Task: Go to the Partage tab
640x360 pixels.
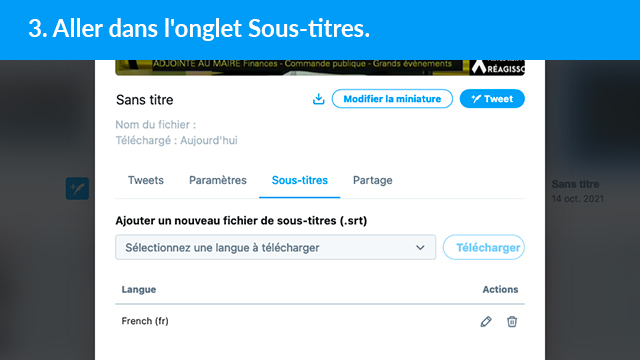Action: tap(373, 180)
